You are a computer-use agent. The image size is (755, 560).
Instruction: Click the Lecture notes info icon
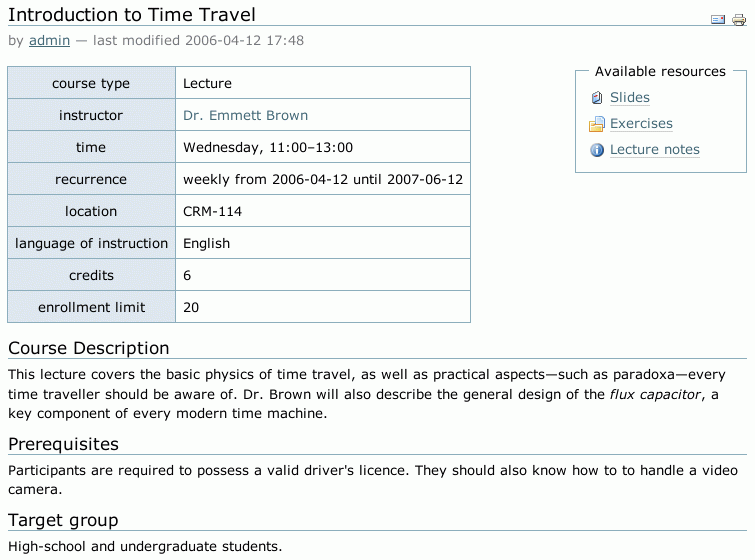(597, 150)
